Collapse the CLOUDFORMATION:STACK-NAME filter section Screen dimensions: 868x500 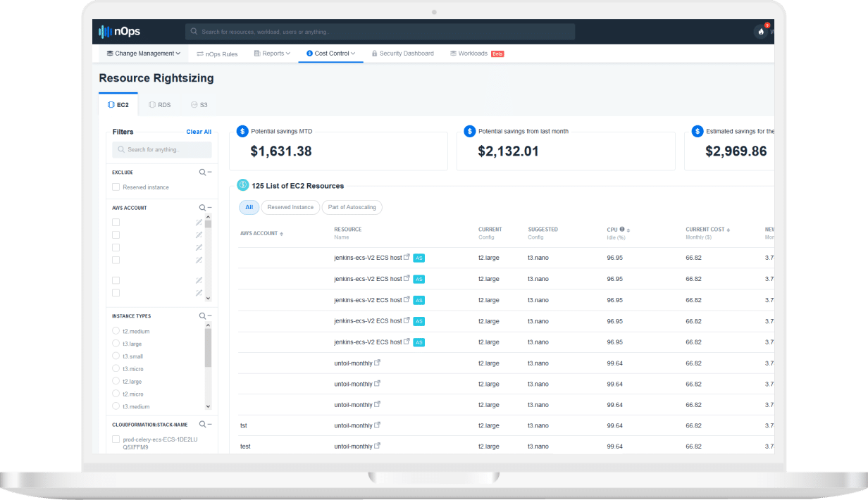[x=210, y=425]
